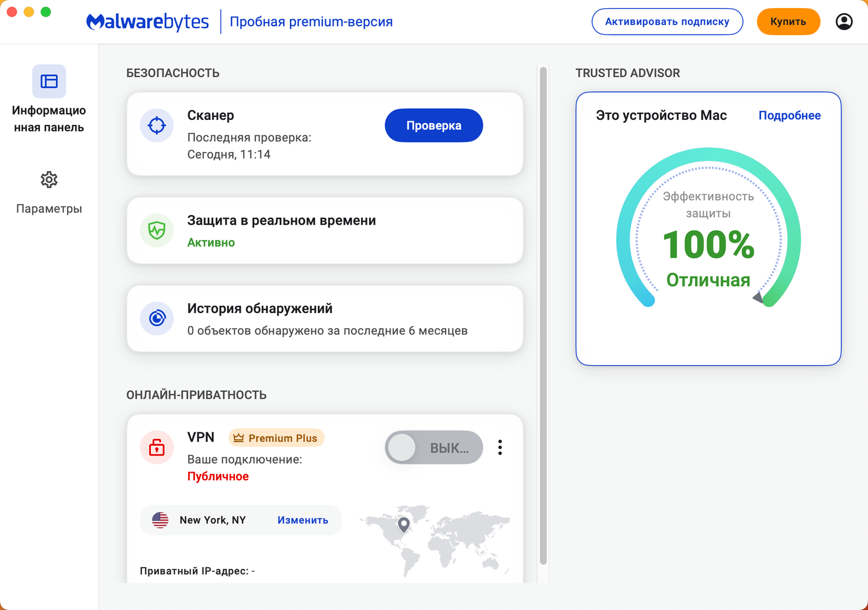
Task: Click Приватный IP-адрес text
Action: pos(197,571)
